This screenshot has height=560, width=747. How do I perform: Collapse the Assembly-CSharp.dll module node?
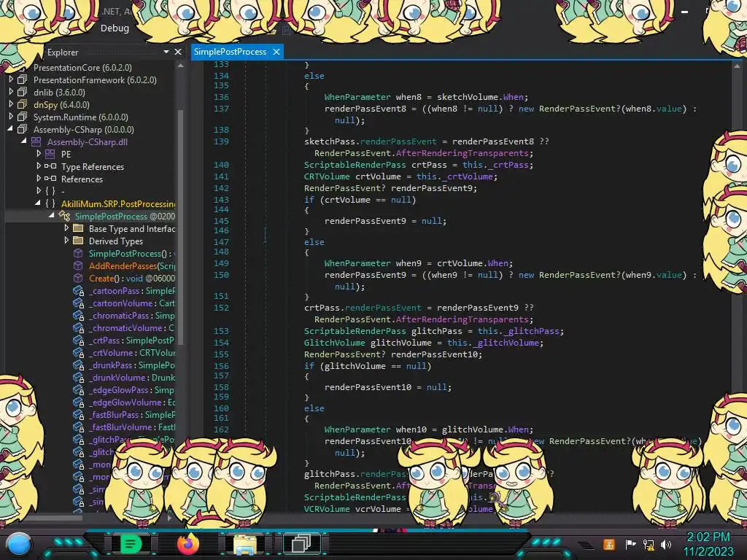pos(24,141)
